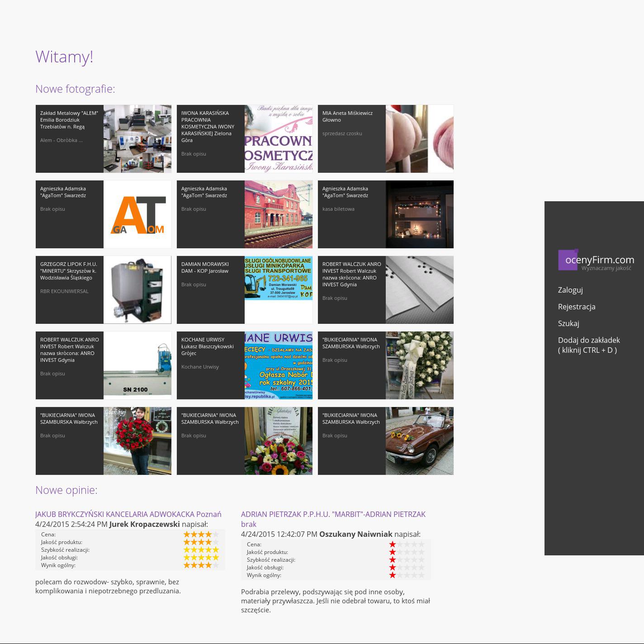The height and width of the screenshot is (644, 644).
Task: Click Jurek Kropaczewski's Jakość obsługi stars
Action: (x=201, y=558)
